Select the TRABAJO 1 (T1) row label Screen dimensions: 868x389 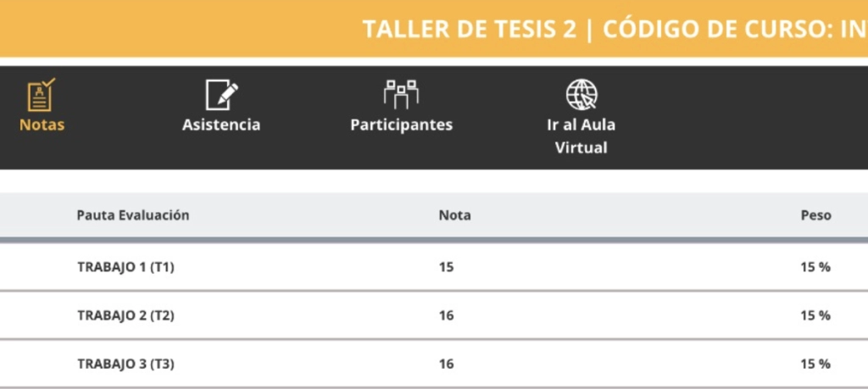tap(125, 267)
